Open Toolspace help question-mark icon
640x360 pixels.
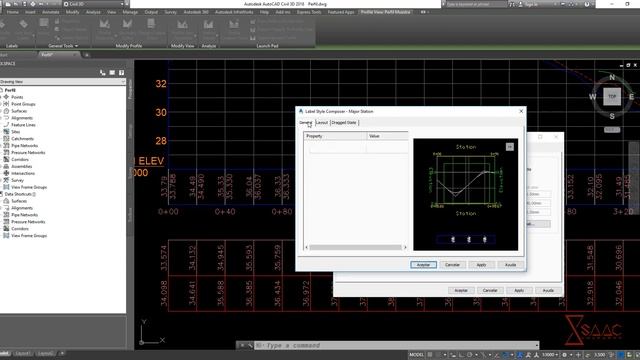tap(121, 73)
